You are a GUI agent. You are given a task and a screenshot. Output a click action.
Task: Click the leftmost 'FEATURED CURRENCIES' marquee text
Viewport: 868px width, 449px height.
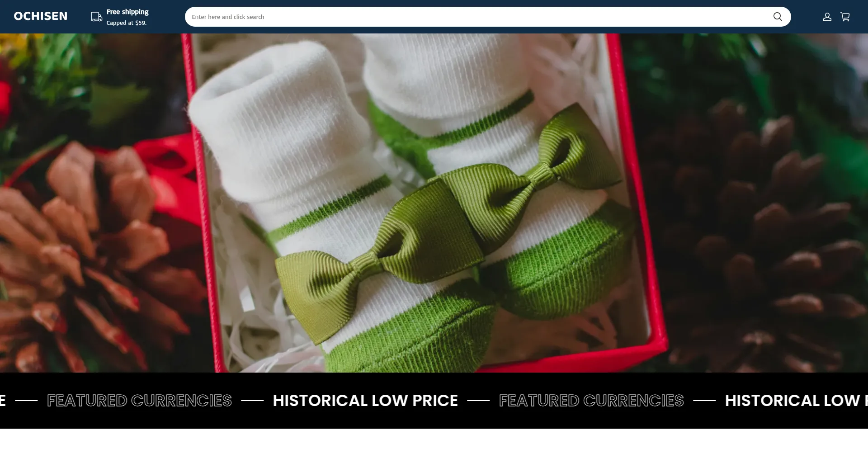(x=139, y=400)
